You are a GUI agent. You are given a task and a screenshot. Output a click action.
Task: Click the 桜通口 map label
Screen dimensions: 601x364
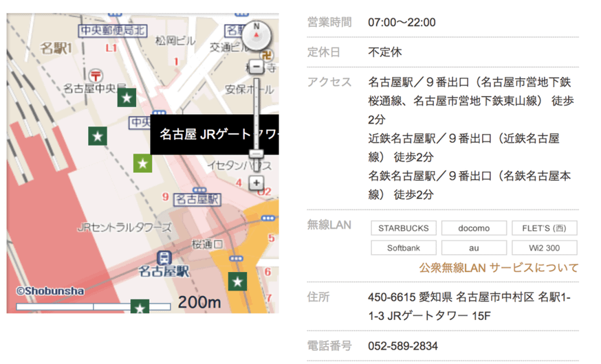(207, 244)
